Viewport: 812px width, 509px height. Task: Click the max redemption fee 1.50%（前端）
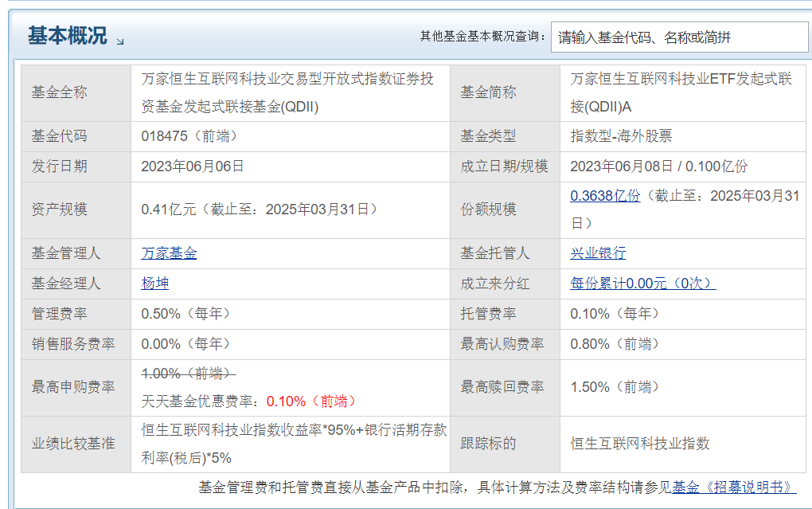pos(615,387)
